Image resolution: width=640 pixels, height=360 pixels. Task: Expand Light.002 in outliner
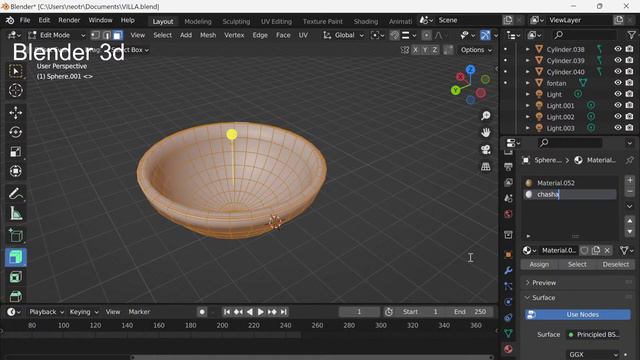tap(527, 117)
